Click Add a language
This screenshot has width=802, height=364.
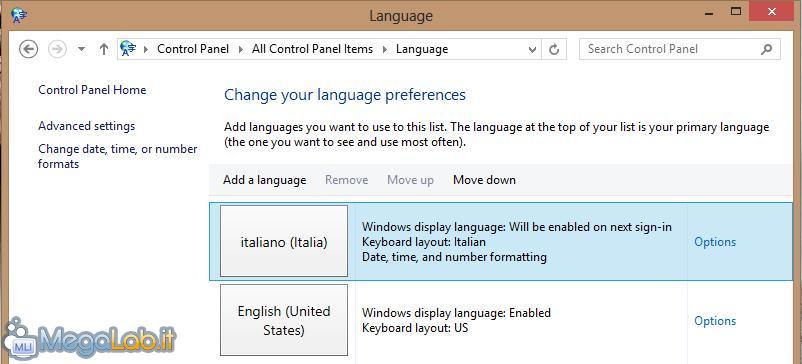(x=264, y=180)
